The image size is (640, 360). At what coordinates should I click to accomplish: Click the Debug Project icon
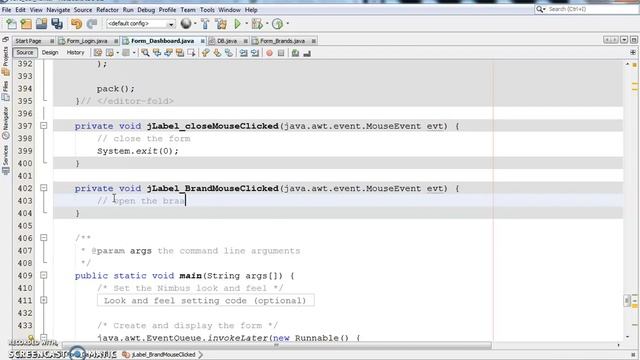click(257, 24)
